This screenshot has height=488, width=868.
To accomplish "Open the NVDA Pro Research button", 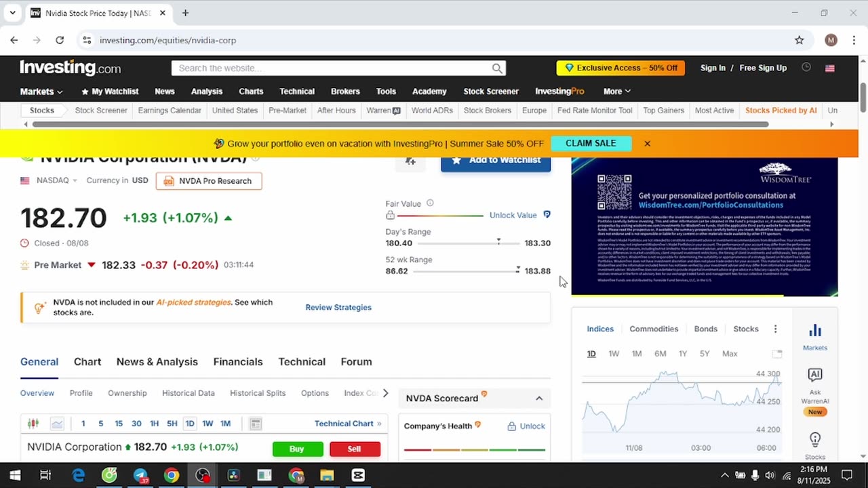I will (x=209, y=181).
